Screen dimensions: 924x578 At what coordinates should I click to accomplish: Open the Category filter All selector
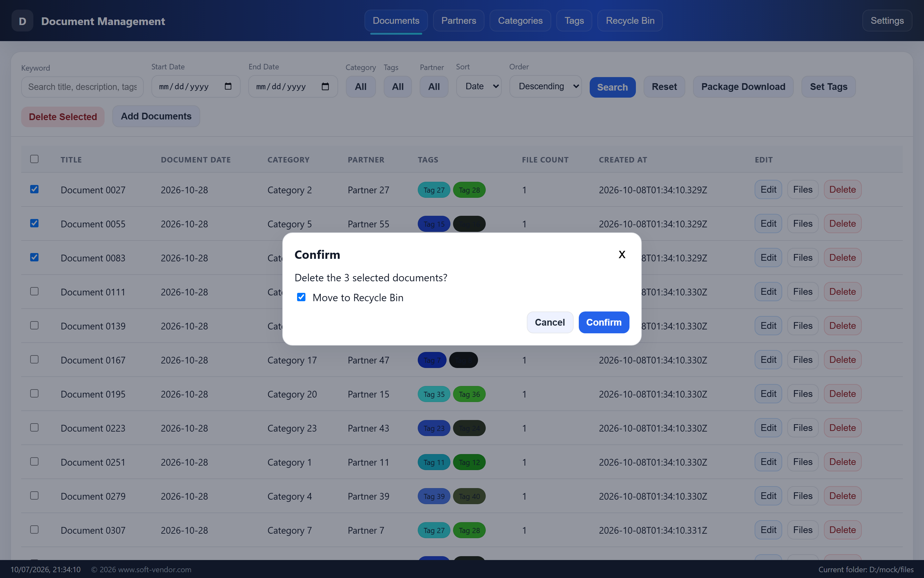(361, 87)
